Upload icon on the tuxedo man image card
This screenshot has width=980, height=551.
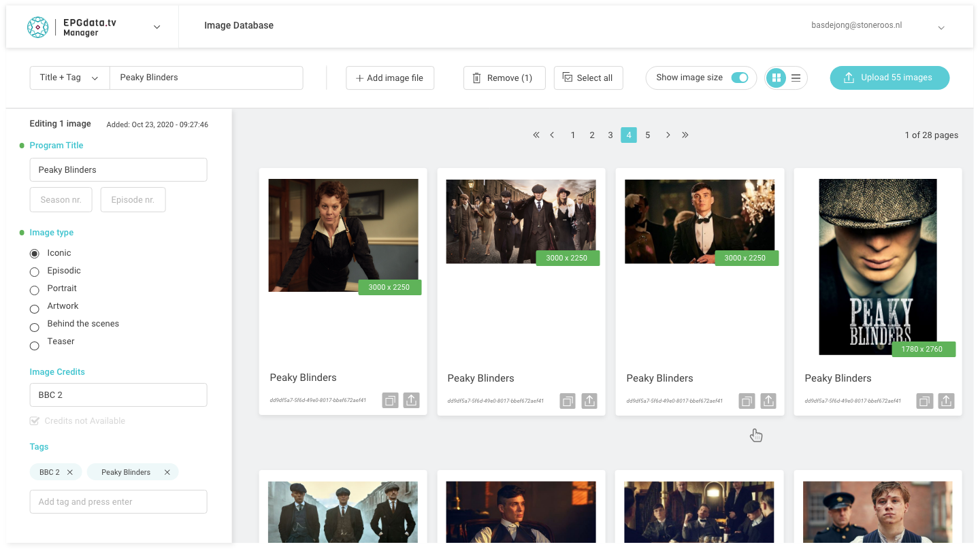pos(768,401)
